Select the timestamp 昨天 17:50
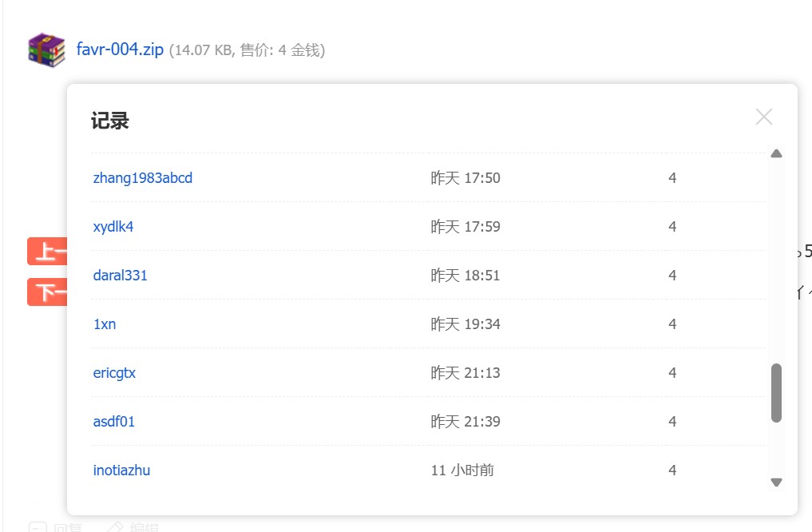 [465, 178]
